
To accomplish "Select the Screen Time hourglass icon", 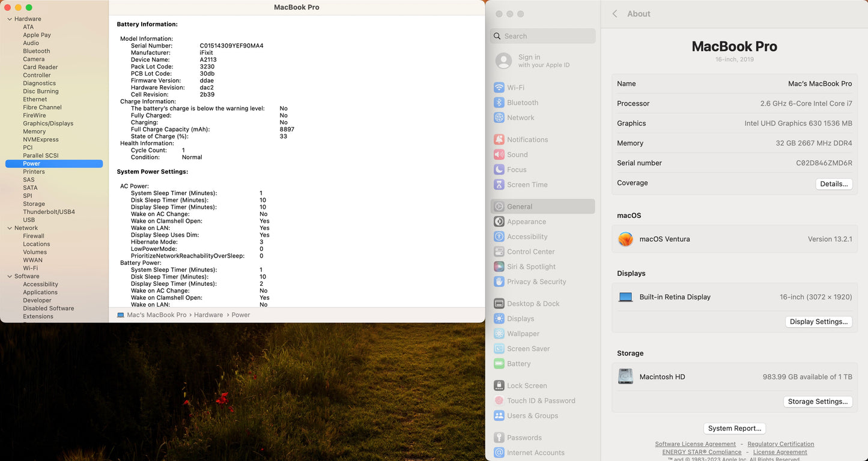I will [499, 185].
